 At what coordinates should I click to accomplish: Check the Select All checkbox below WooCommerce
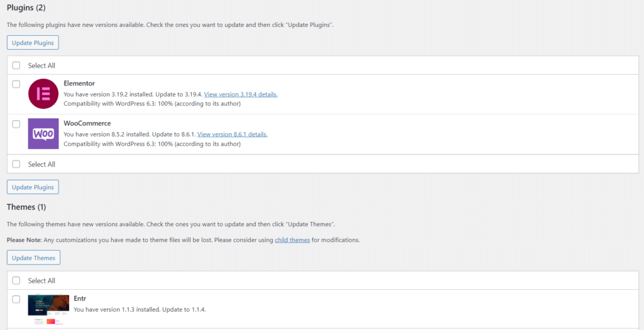(16, 164)
